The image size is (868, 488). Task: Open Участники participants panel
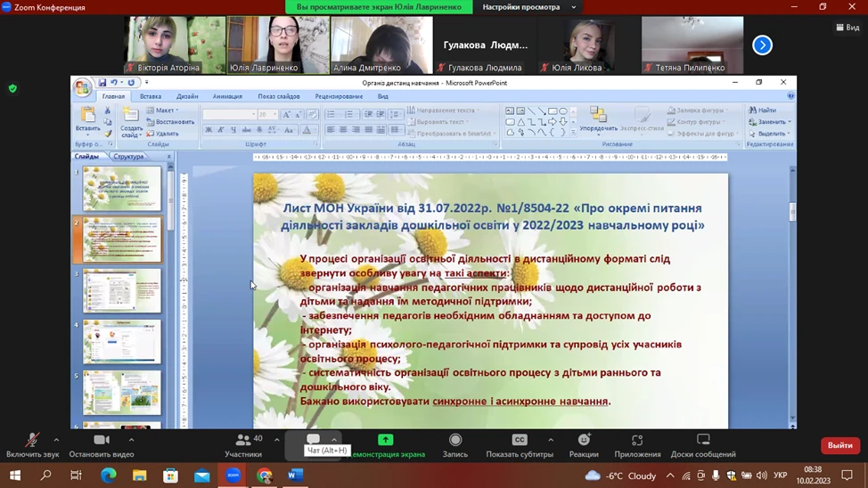coord(243,445)
